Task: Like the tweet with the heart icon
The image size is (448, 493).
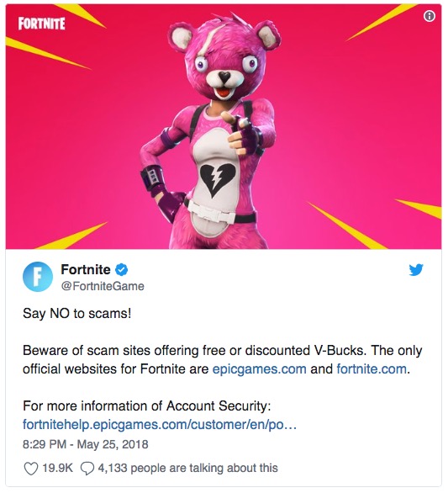Action: (x=31, y=468)
